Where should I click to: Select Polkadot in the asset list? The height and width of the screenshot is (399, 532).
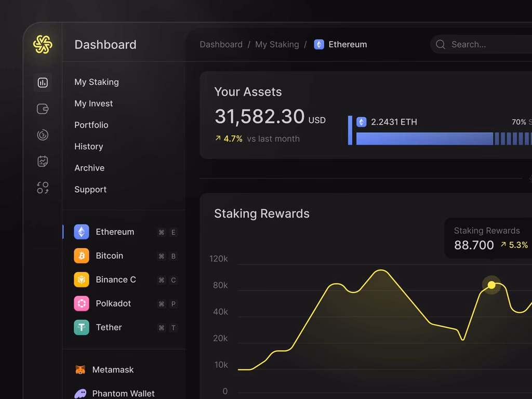click(124, 303)
